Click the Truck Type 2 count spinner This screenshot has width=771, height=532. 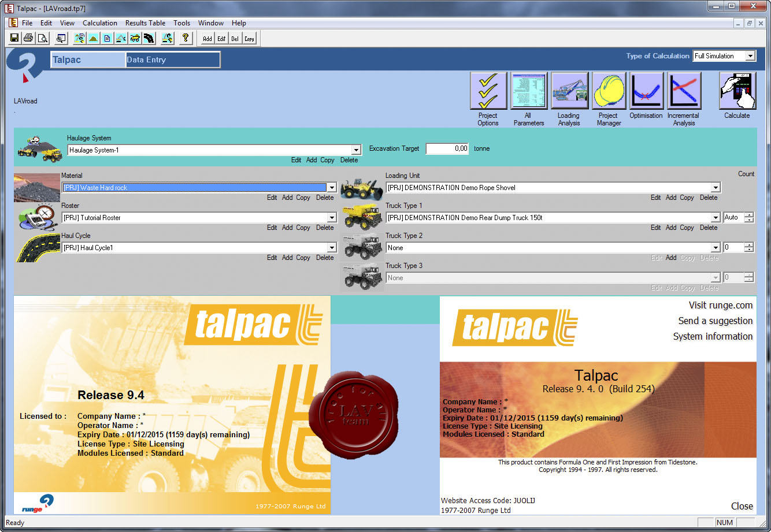(749, 248)
